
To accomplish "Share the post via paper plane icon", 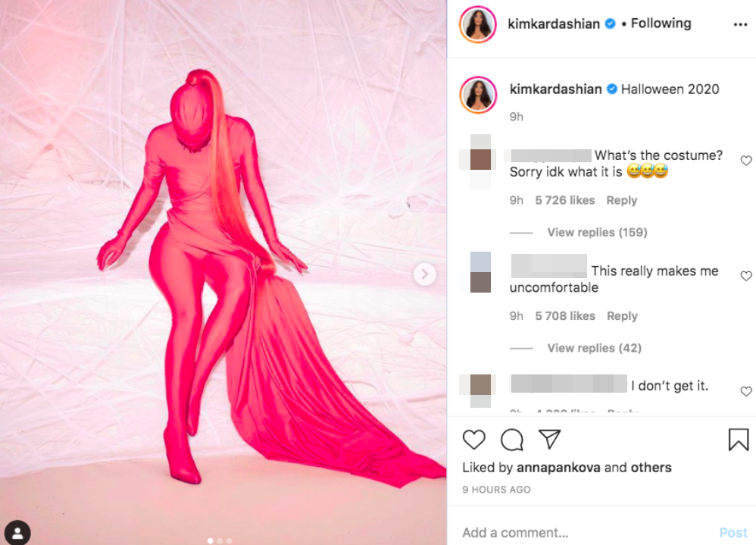I will (x=550, y=439).
